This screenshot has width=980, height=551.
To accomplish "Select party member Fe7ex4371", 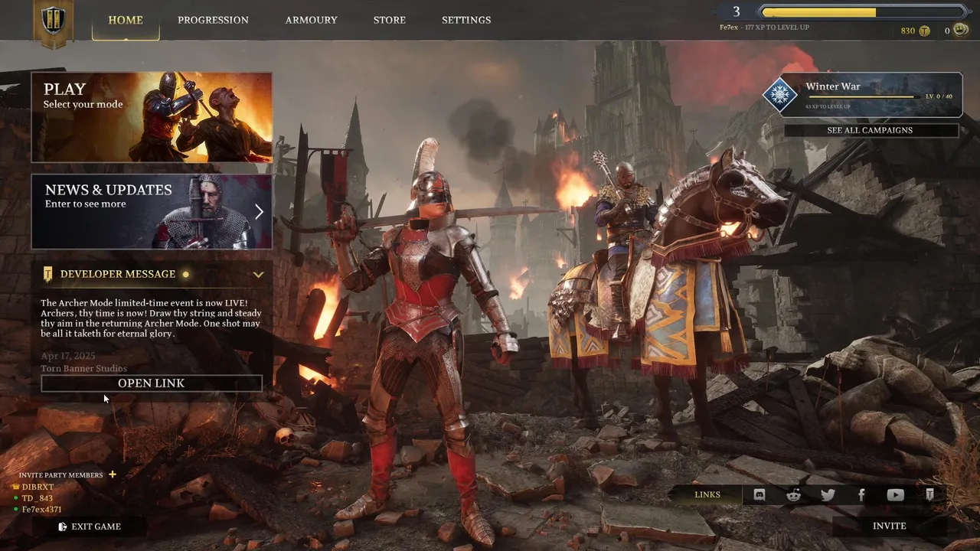I will (41, 510).
